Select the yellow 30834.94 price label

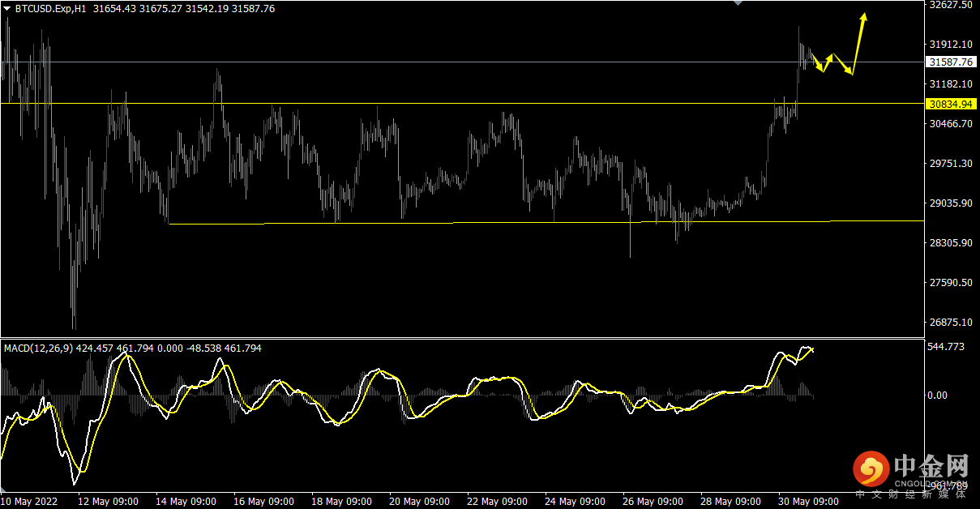pyautogui.click(x=952, y=104)
